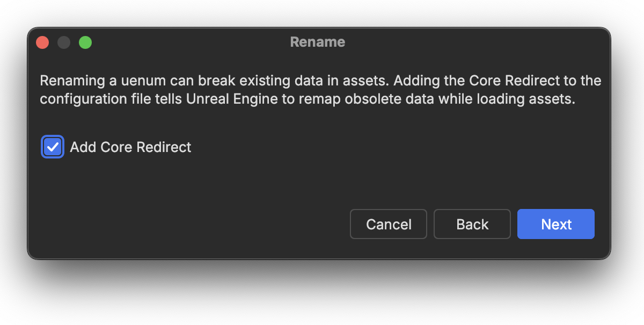Disable the Core Redirect option tick

(x=53, y=147)
